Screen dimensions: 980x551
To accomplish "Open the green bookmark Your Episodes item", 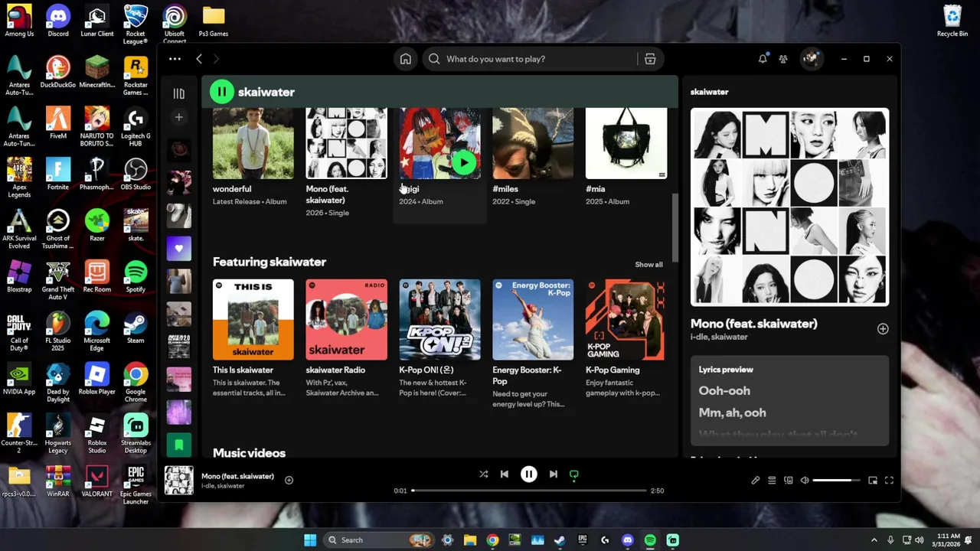I will click(178, 445).
